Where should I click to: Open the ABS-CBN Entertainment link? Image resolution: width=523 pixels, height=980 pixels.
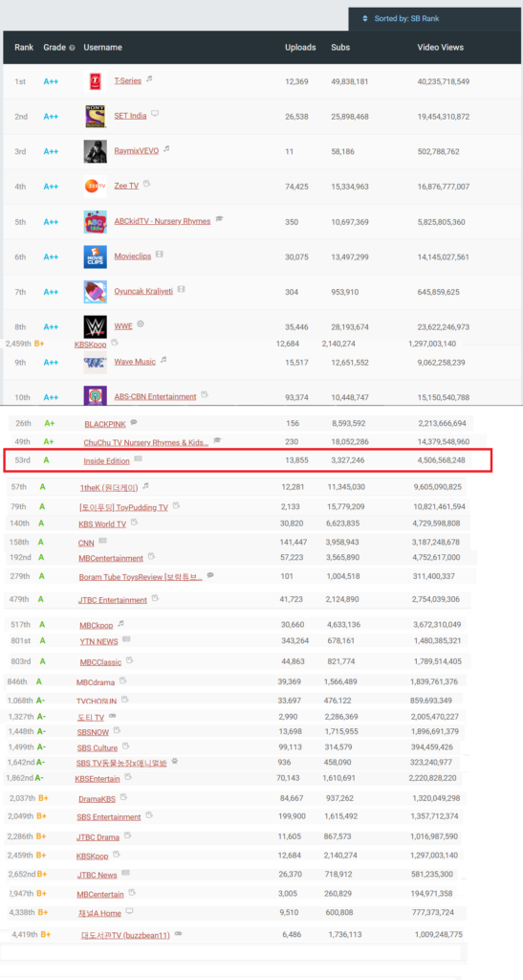tap(156, 396)
